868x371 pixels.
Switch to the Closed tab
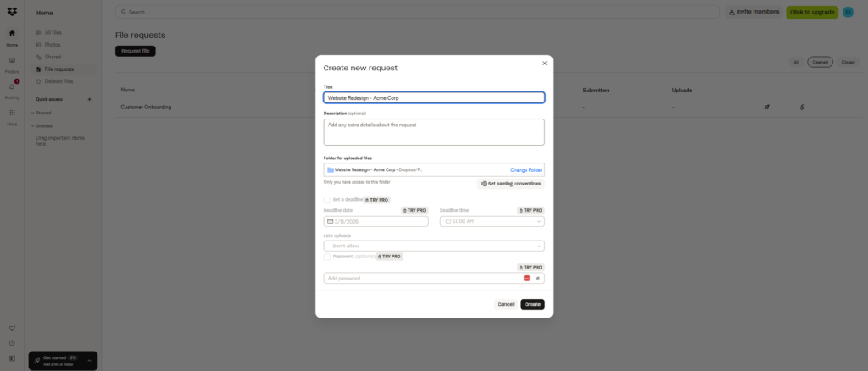click(x=848, y=62)
